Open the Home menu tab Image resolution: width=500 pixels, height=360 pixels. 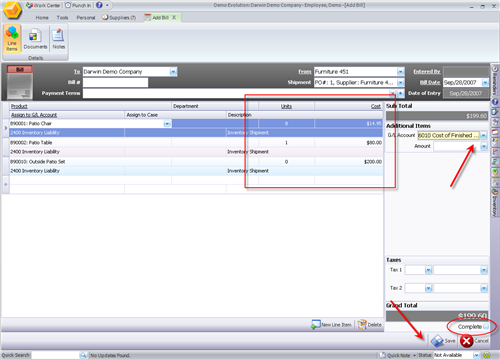coord(42,18)
